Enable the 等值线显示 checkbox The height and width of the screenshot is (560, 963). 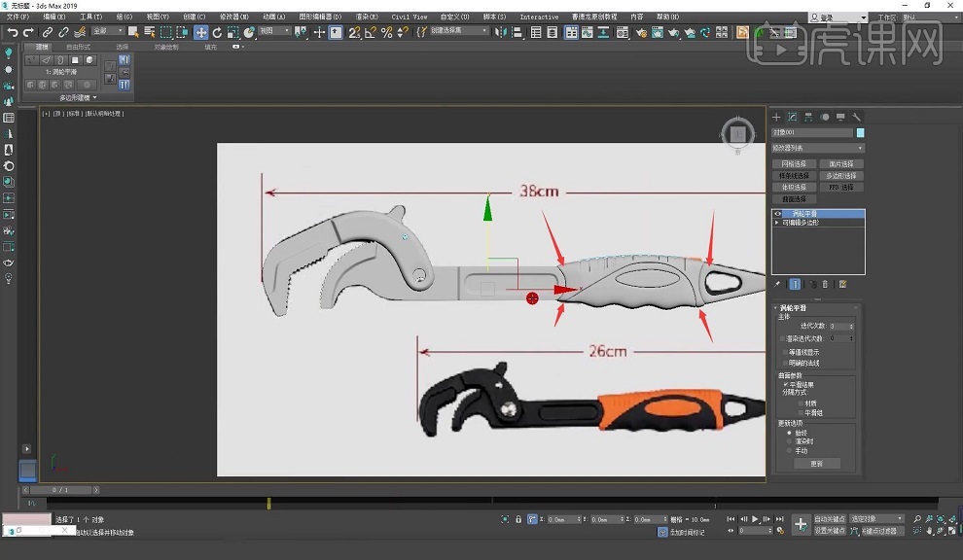click(x=784, y=352)
